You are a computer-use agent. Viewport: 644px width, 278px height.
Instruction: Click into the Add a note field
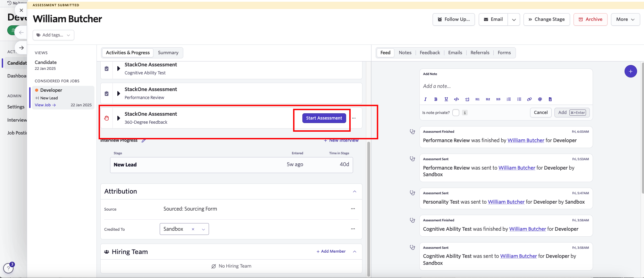click(506, 86)
